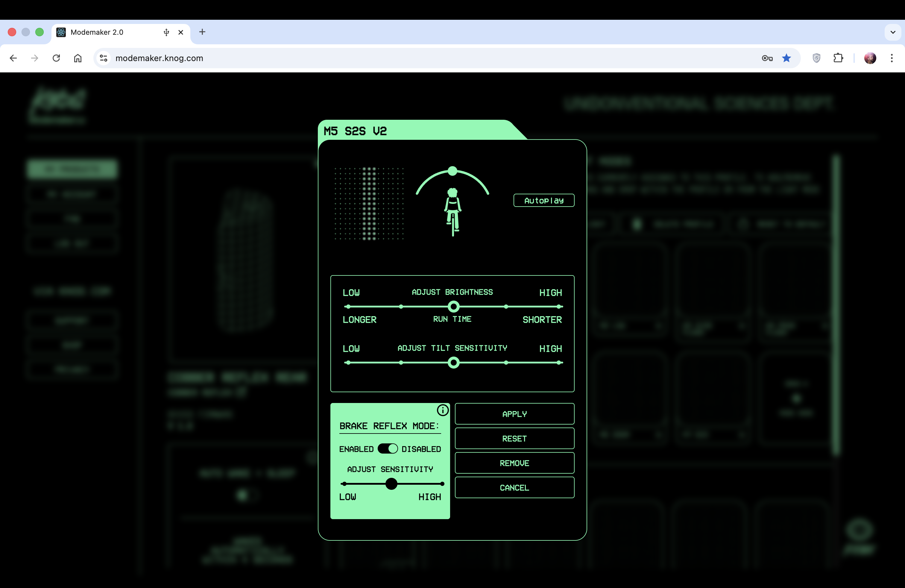Bookmark the page using the star icon
This screenshot has height=588, width=905.
coord(786,58)
